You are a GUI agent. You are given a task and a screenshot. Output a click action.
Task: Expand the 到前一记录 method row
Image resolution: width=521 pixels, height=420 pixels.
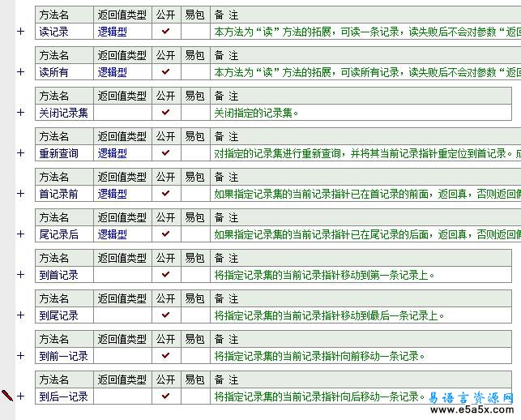click(x=20, y=356)
